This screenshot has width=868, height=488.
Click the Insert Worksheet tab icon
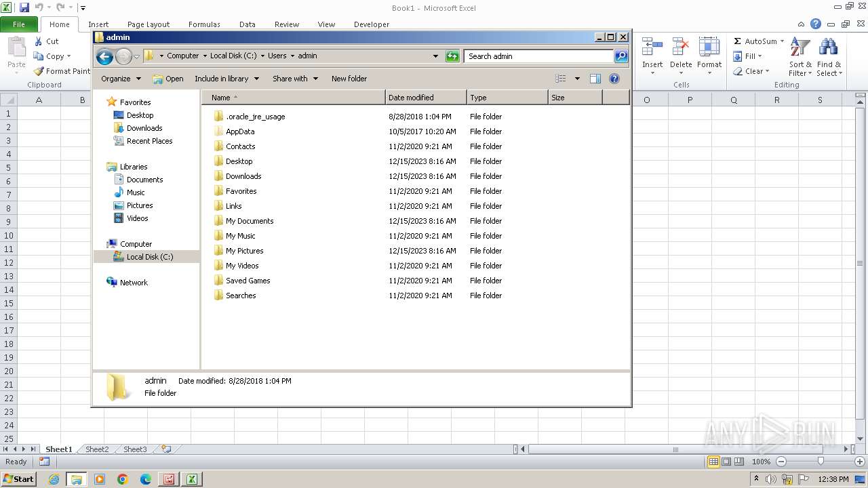[x=165, y=449]
